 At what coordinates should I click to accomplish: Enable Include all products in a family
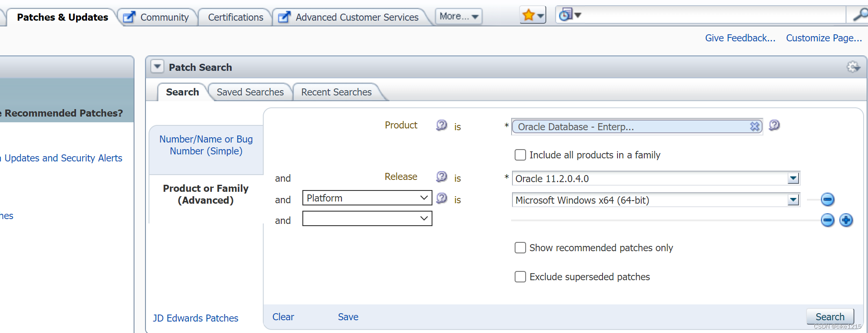click(520, 155)
